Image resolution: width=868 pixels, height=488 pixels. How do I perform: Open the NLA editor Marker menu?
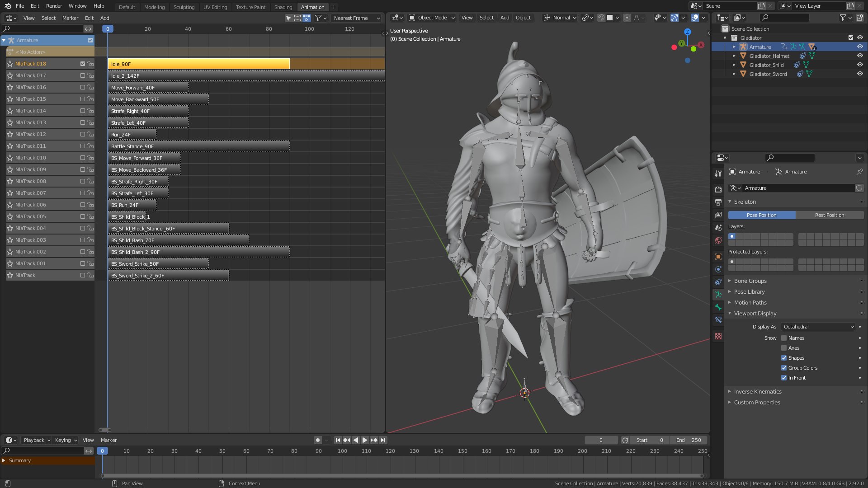tap(70, 18)
